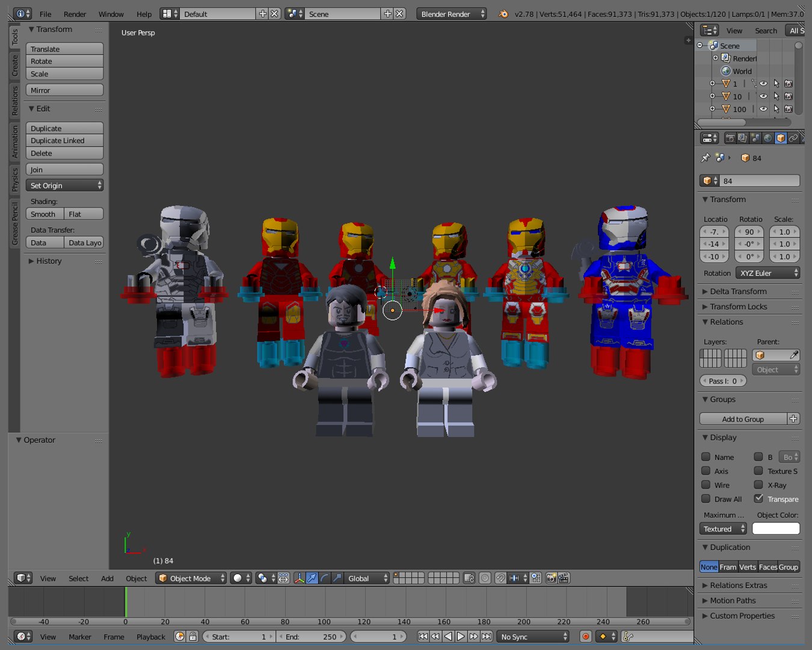Toggle snap magnet icon in viewport header
The image size is (812, 650).
(x=500, y=578)
